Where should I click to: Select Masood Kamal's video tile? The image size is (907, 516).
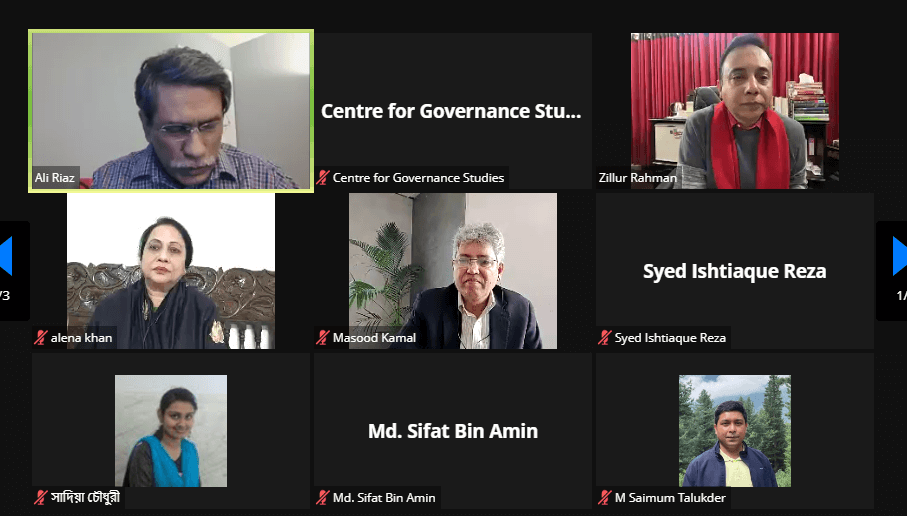point(453,271)
